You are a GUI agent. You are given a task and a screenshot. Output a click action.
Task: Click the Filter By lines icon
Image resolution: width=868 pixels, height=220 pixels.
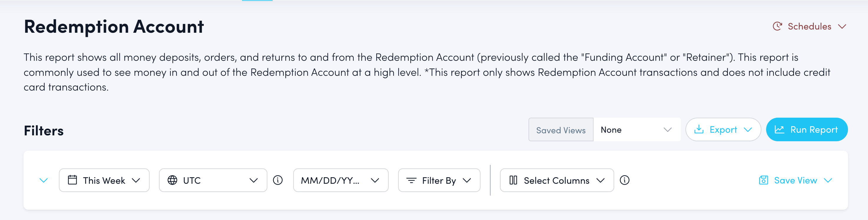(411, 180)
